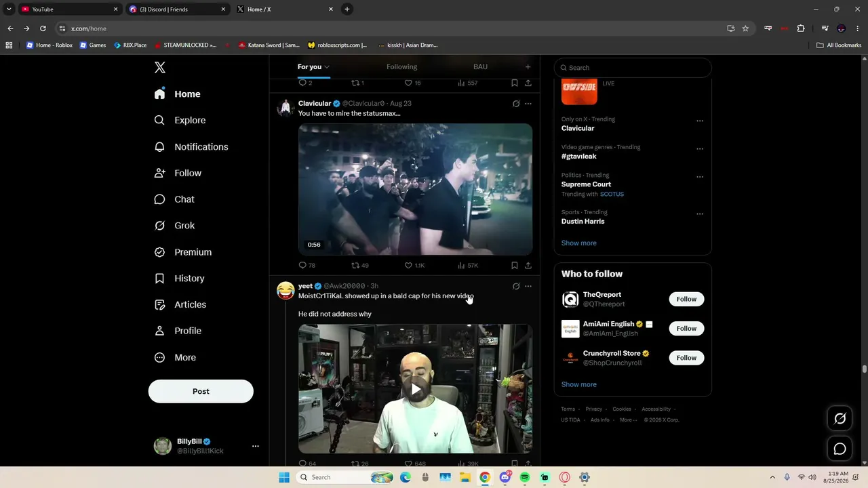Image resolution: width=868 pixels, height=488 pixels.
Task: Share the Clavicular post
Action: click(x=528, y=265)
